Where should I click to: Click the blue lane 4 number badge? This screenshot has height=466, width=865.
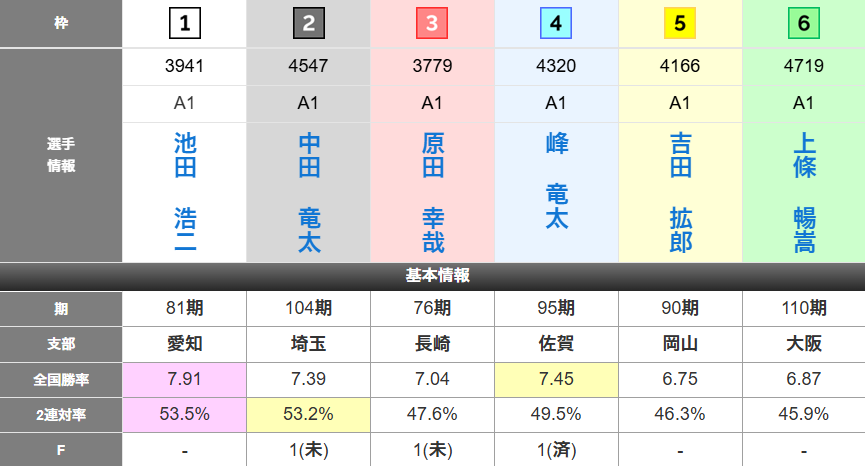[x=556, y=23]
